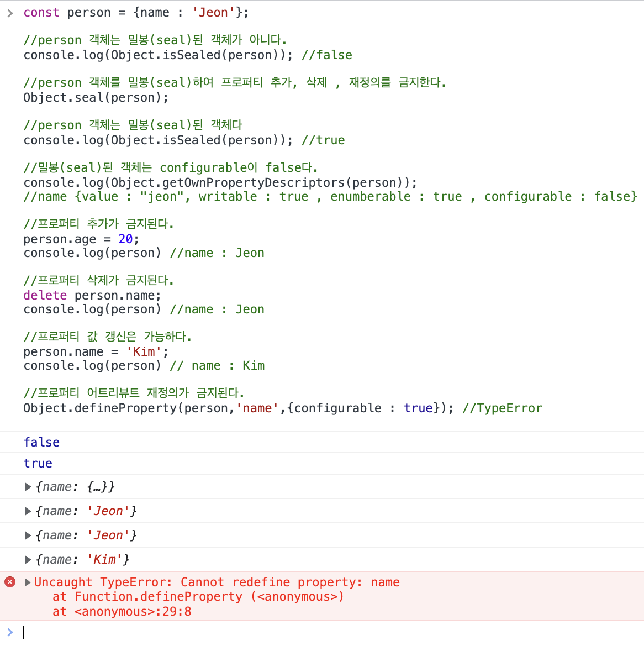Viewport: 644px width, 651px height.
Task: Expand the Uncaught TypeError stack trace
Action: [x=28, y=582]
